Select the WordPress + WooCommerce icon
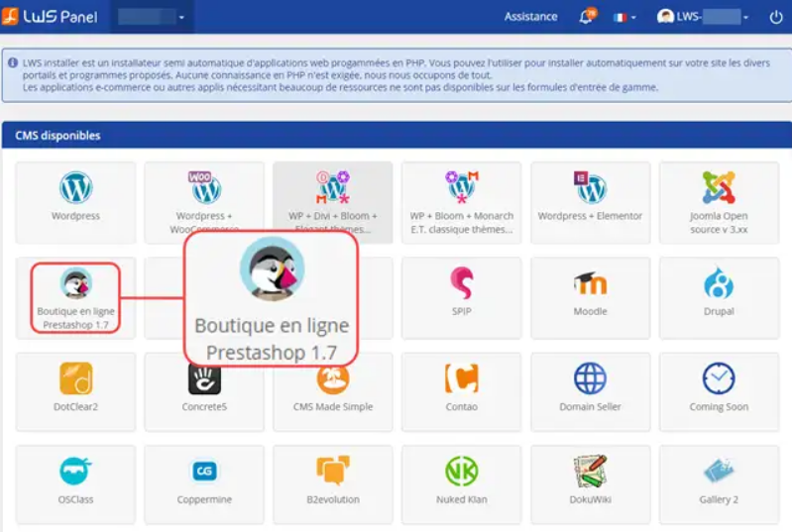Image resolution: width=792 pixels, height=532 pixels. coord(204,187)
